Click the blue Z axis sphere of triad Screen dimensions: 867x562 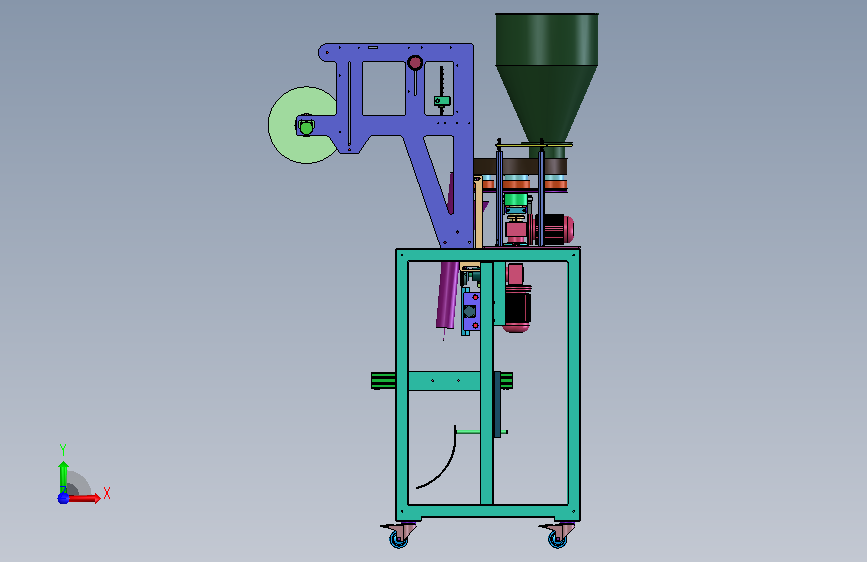[64, 498]
